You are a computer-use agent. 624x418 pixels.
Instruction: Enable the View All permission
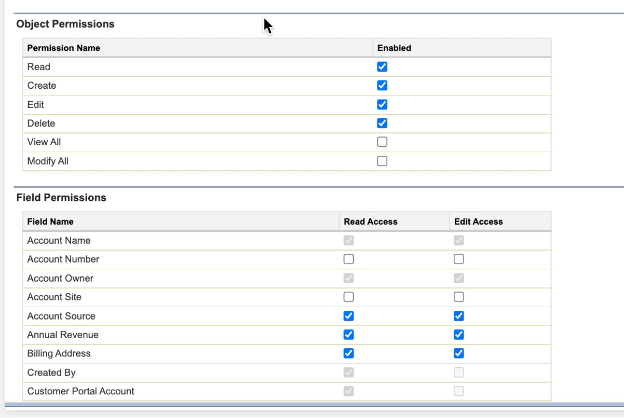(382, 142)
